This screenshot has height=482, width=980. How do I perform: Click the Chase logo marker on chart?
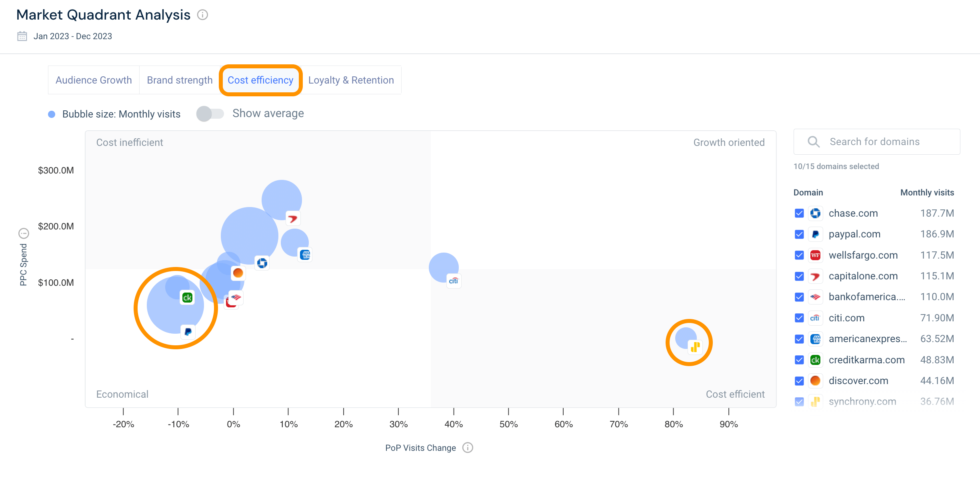(262, 263)
